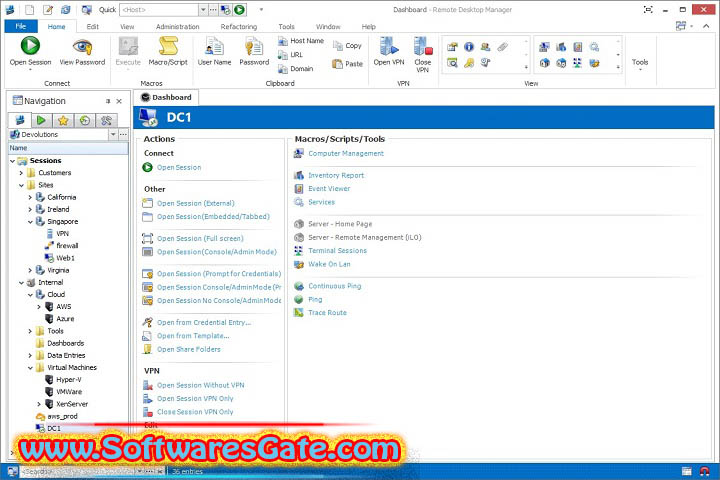Click Open from Template link
Screen dimensions: 720x480
coord(193,336)
